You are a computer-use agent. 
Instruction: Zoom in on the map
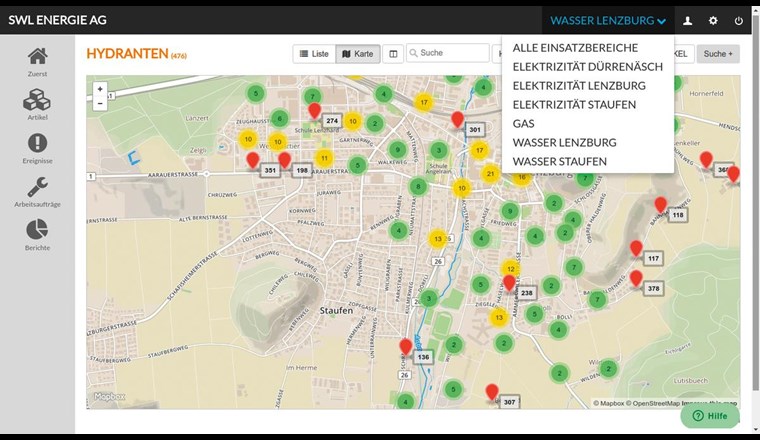(x=99, y=89)
